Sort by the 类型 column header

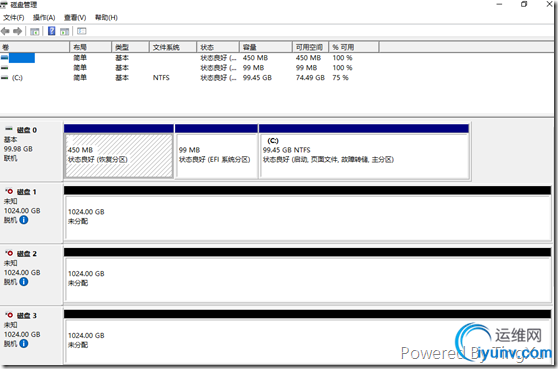point(130,47)
